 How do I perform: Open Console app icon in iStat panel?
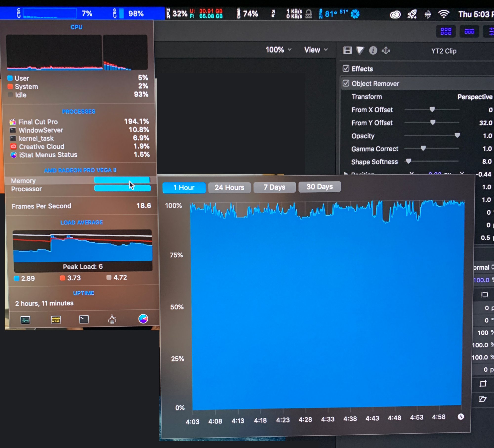(x=56, y=320)
